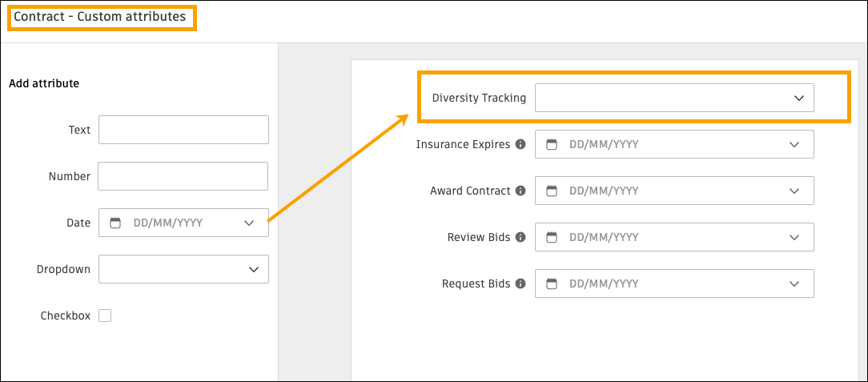Click the Number attribute input field
868x382 pixels.
pyautogui.click(x=183, y=176)
